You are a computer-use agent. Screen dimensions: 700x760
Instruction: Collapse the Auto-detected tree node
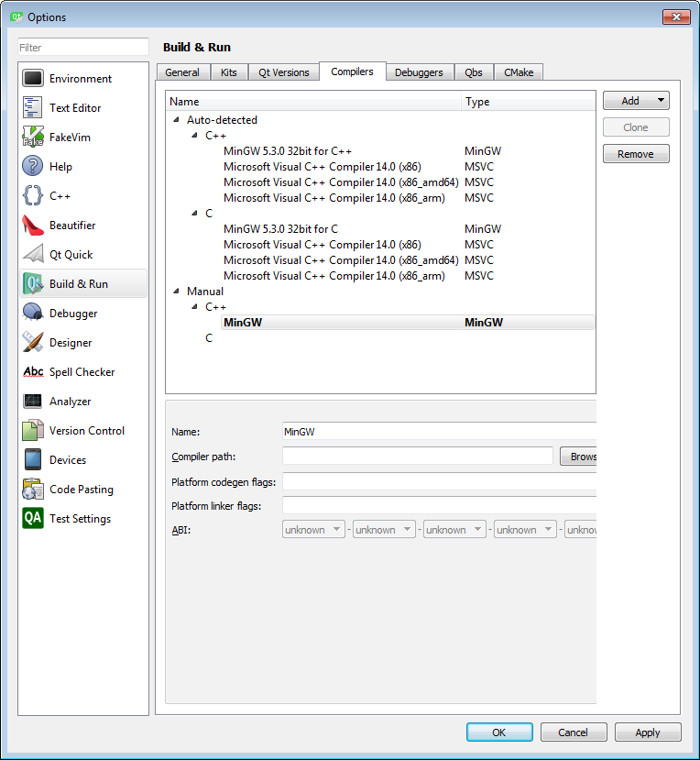[177, 120]
